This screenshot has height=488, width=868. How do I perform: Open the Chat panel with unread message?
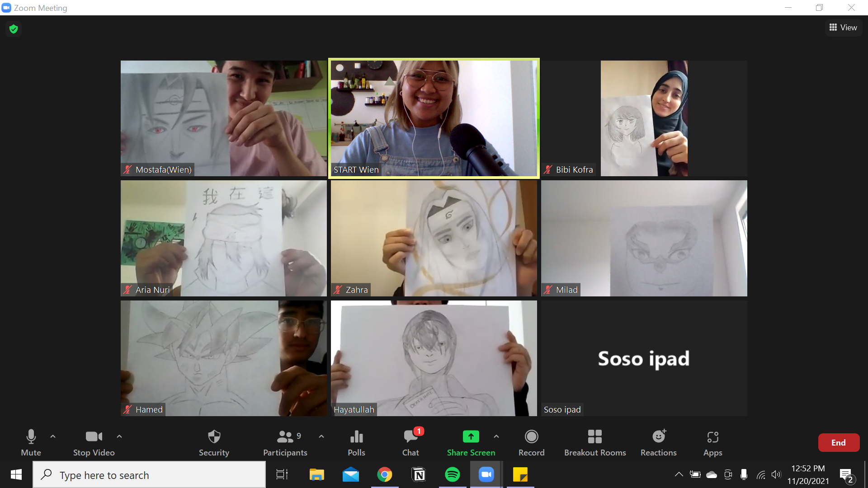point(410,443)
